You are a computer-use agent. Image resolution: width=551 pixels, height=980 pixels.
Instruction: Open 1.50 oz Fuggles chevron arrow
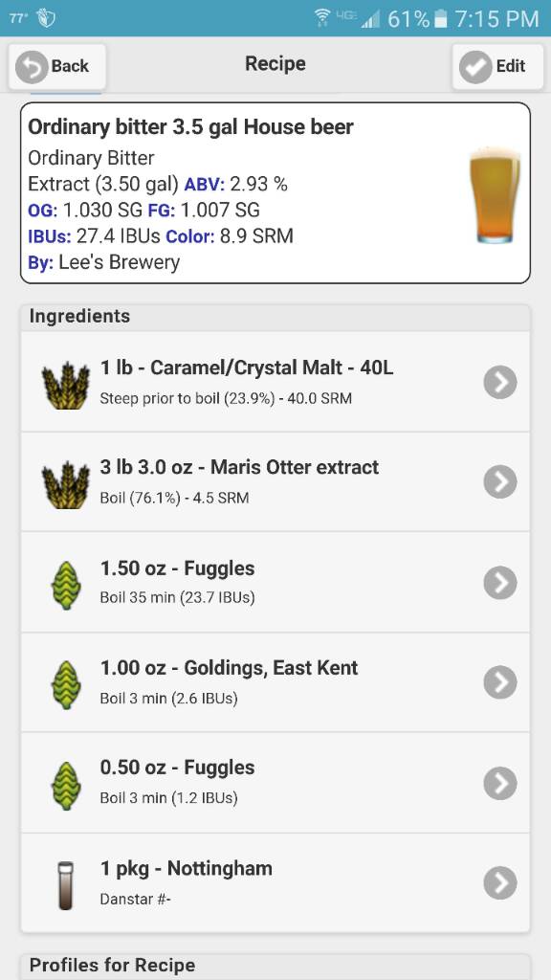coord(500,583)
